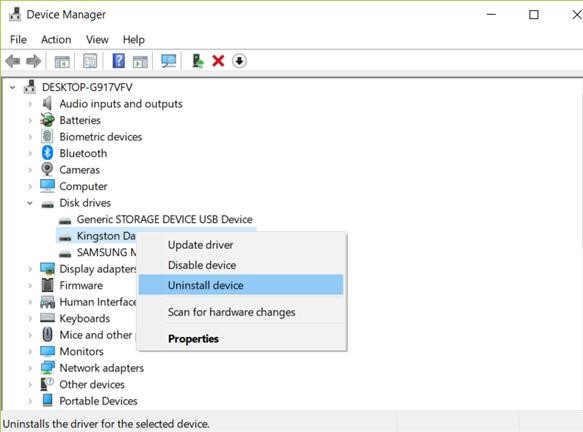583x432 pixels.
Task: Select the Portable Devices tree item
Action: 98,401
